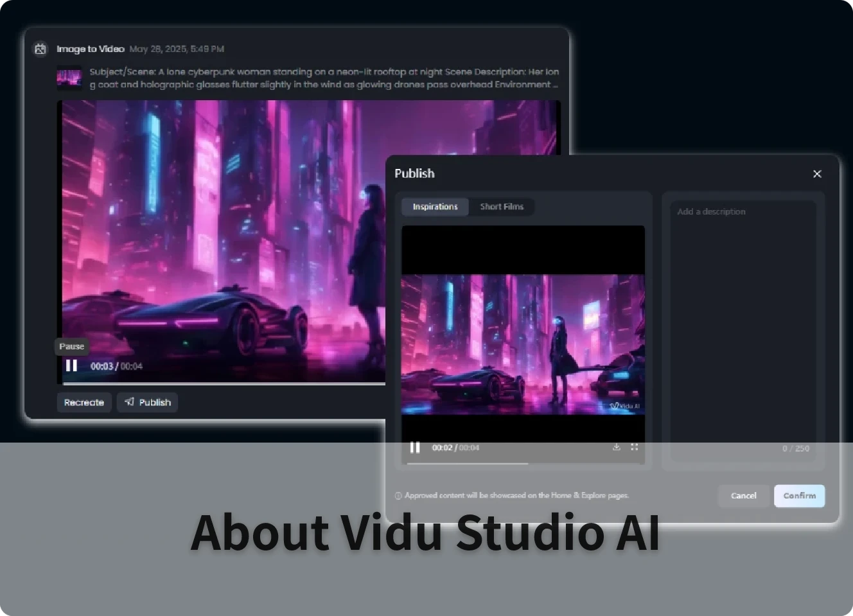The height and width of the screenshot is (616, 853).
Task: Click the Recreate button
Action: pyautogui.click(x=84, y=402)
